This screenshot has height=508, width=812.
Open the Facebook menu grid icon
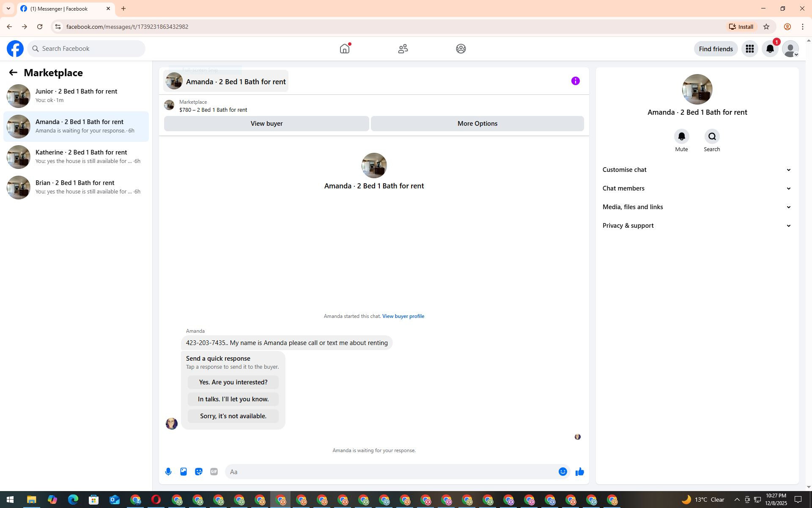[x=750, y=49]
